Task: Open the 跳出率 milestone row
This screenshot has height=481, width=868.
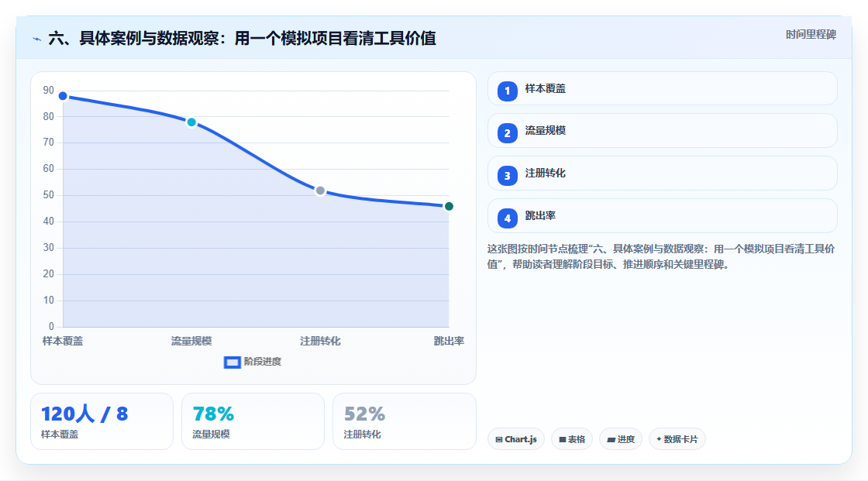Action: 662,216
